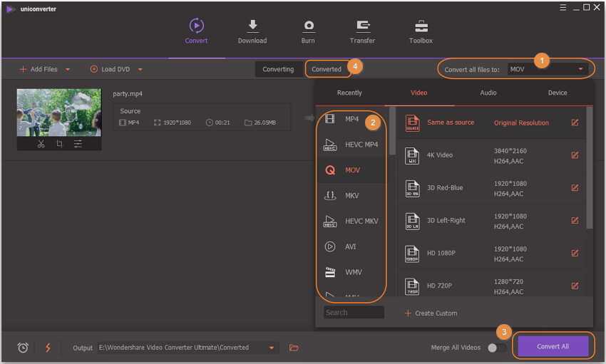This screenshot has height=364, width=606.
Task: Click the format Search field
Action: 354,312
